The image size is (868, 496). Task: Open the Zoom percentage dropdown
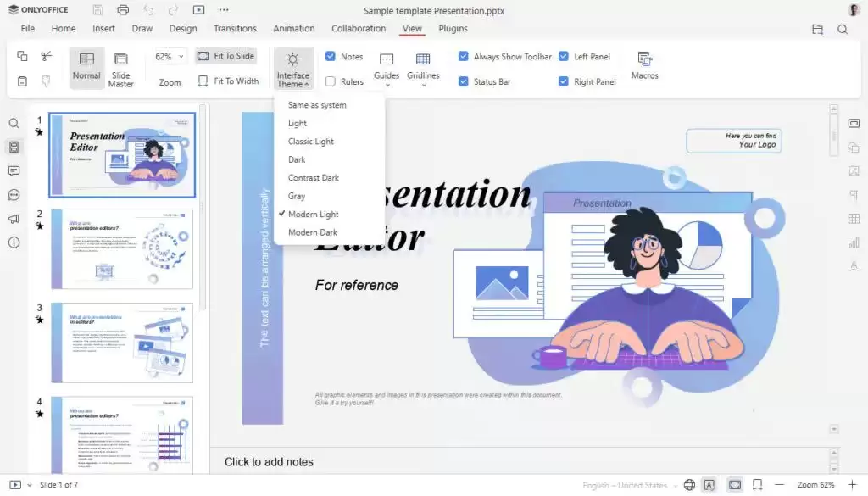click(168, 56)
